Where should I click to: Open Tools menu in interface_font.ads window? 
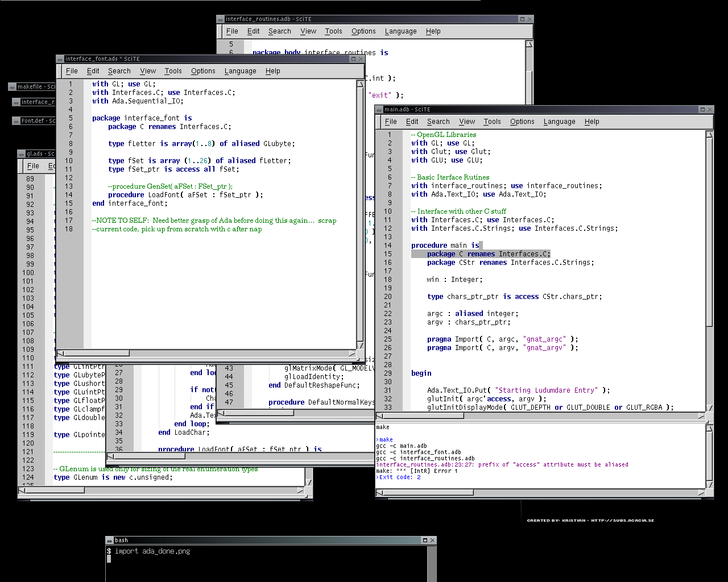[173, 71]
